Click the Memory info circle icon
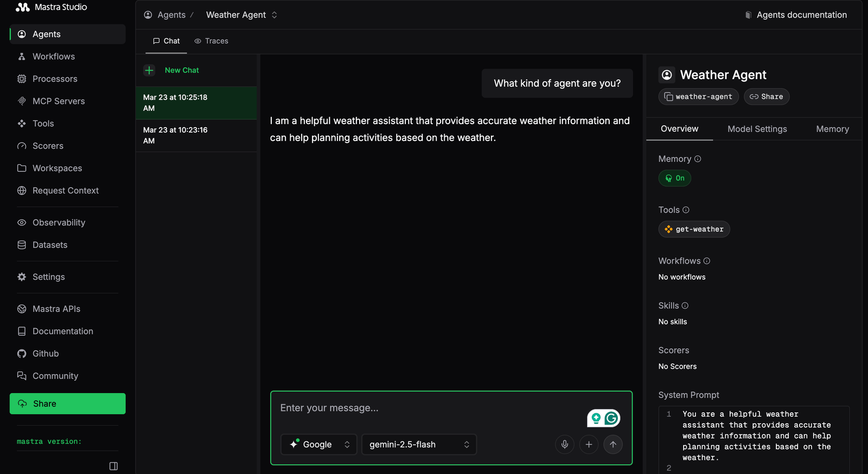The image size is (868, 474). [x=698, y=159]
